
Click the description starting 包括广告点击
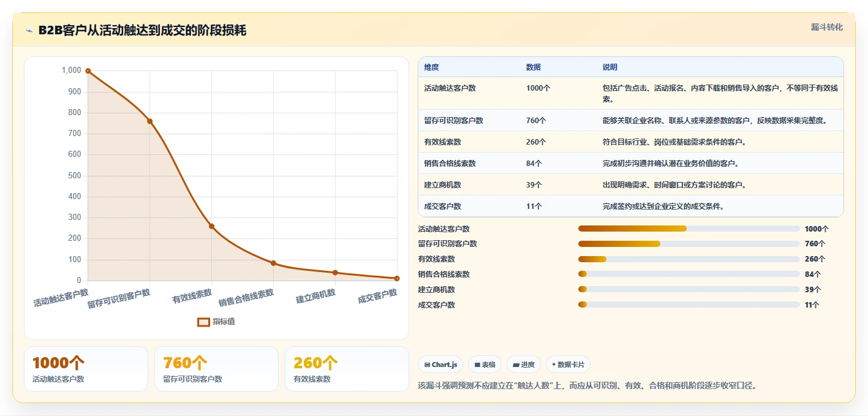(720, 93)
